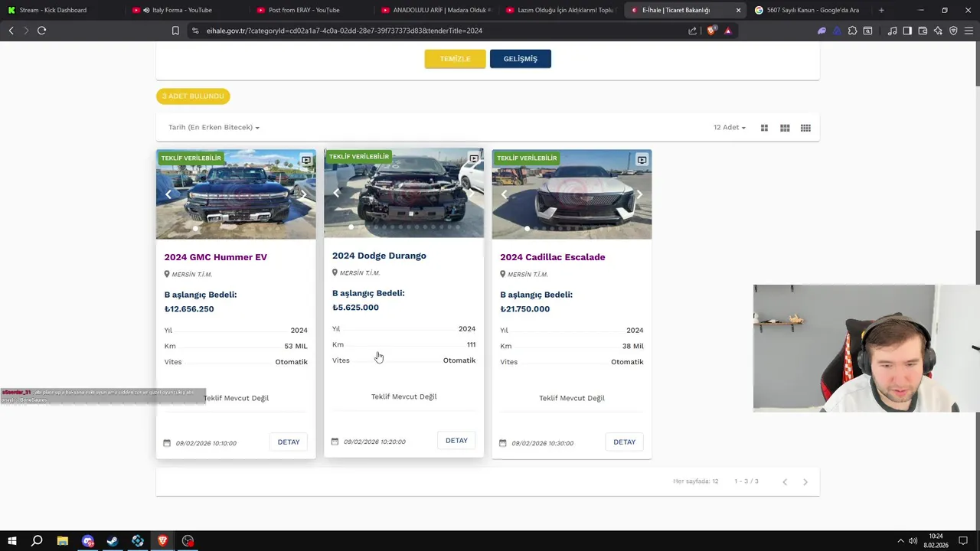Screen dimensions: 980x551
Task: Click DETAY on the Cadillac Escalade card
Action: pyautogui.click(x=624, y=442)
